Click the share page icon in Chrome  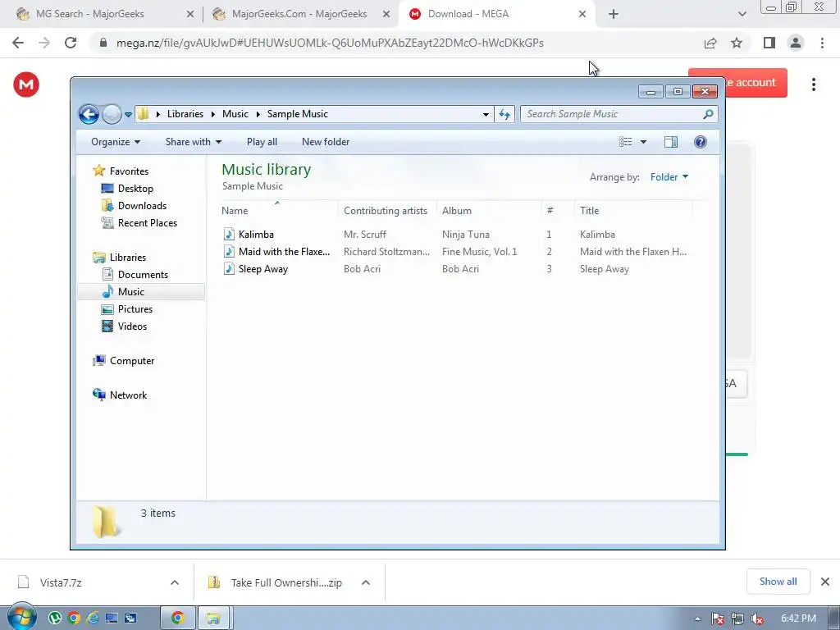710,43
